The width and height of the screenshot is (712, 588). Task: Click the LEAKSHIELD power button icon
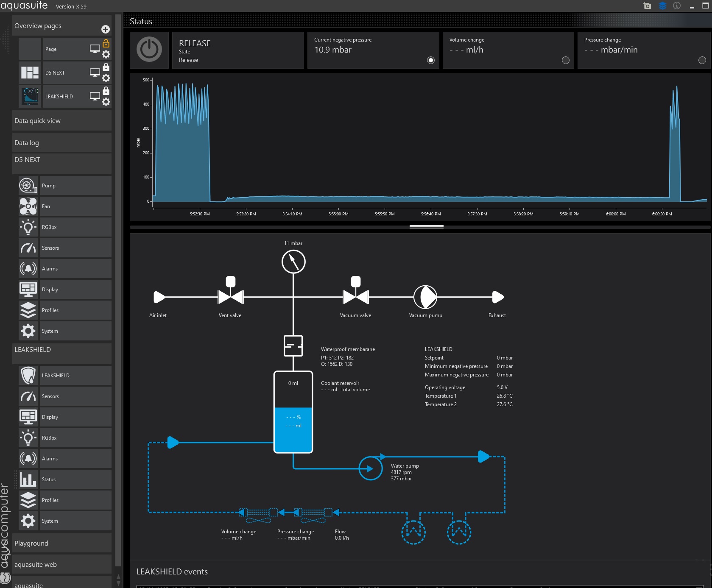point(149,50)
